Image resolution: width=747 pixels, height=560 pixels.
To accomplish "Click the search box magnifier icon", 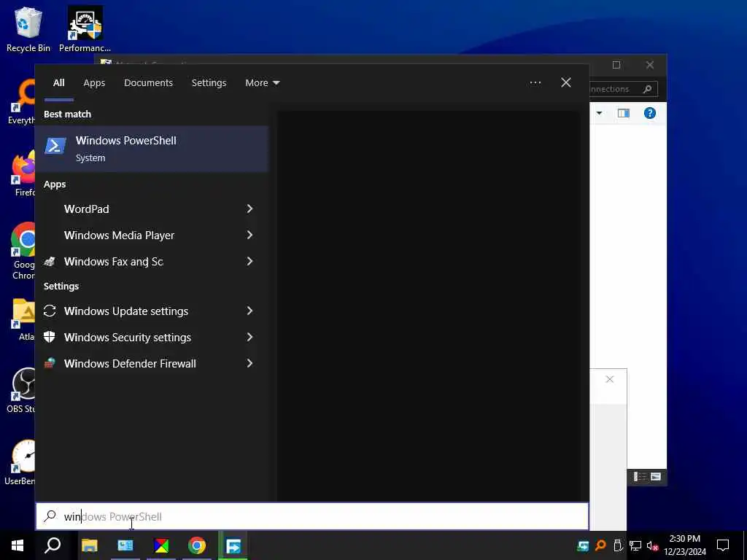I will click(x=50, y=516).
